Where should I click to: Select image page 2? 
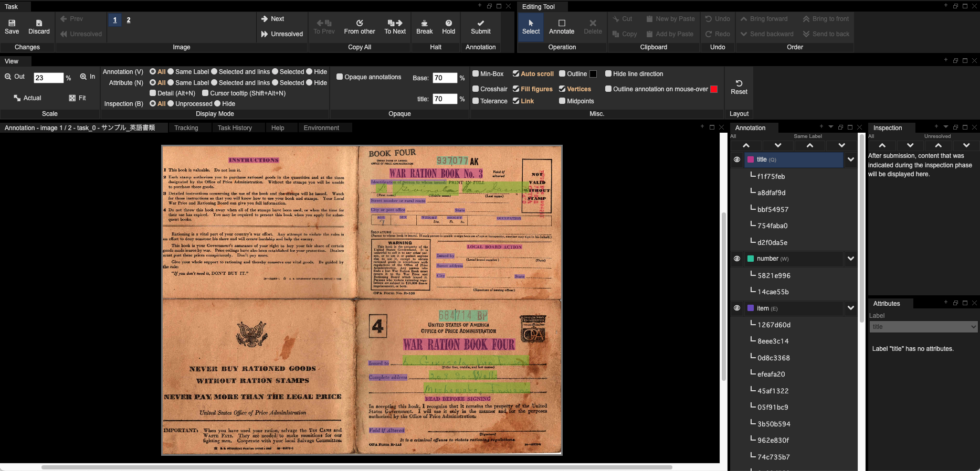pyautogui.click(x=129, y=20)
